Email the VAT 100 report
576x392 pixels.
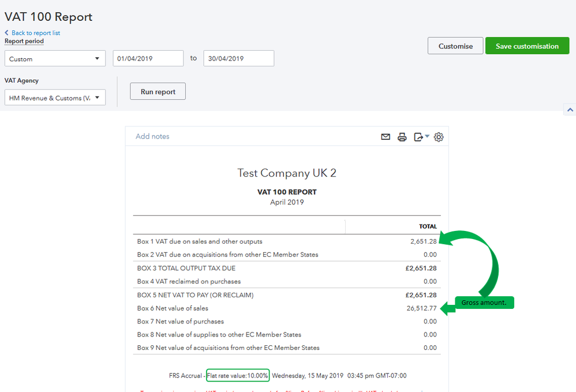(x=386, y=137)
